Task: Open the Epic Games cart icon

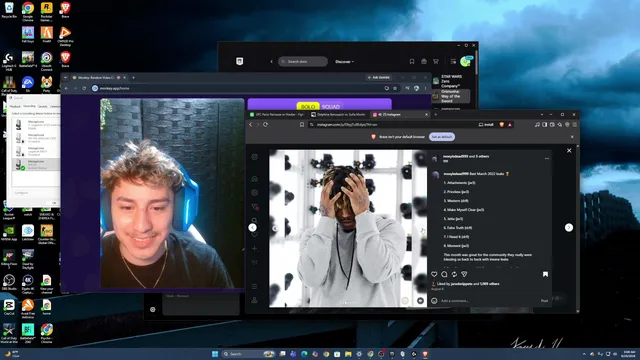Action: tap(436, 61)
